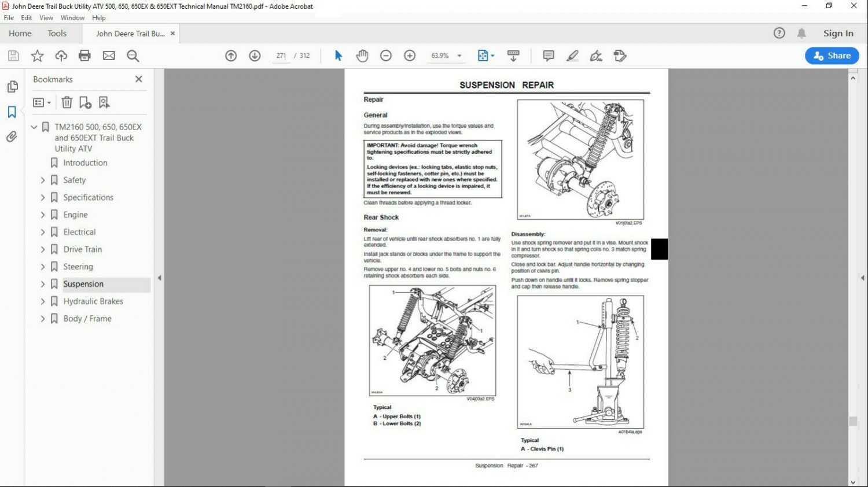Click the vertical scrollbar thumb
The width and height of the screenshot is (868, 487).
pyautogui.click(x=853, y=422)
